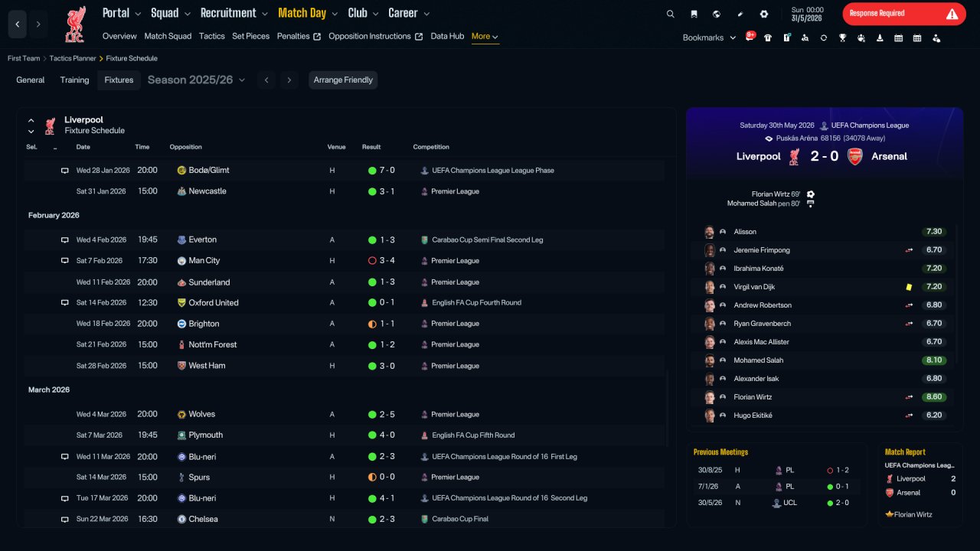Image resolution: width=980 pixels, height=551 pixels.
Task: Expand the Recruitment menu
Action: click(234, 13)
